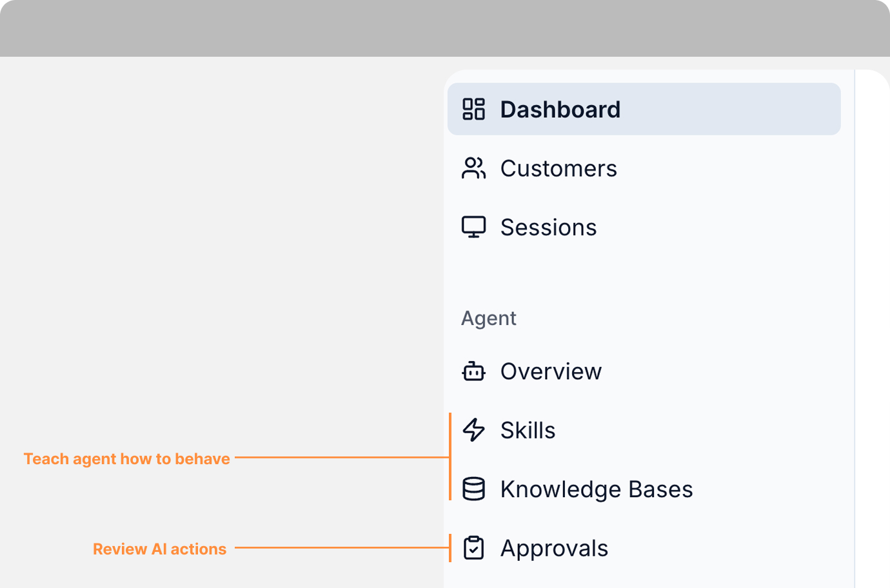Review pending Approvals
The height and width of the screenshot is (588, 890).
click(554, 547)
